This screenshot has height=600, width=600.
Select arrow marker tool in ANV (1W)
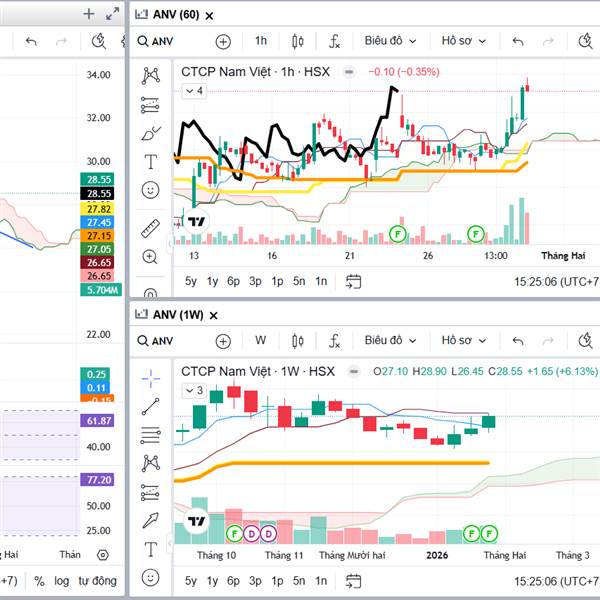[x=150, y=520]
